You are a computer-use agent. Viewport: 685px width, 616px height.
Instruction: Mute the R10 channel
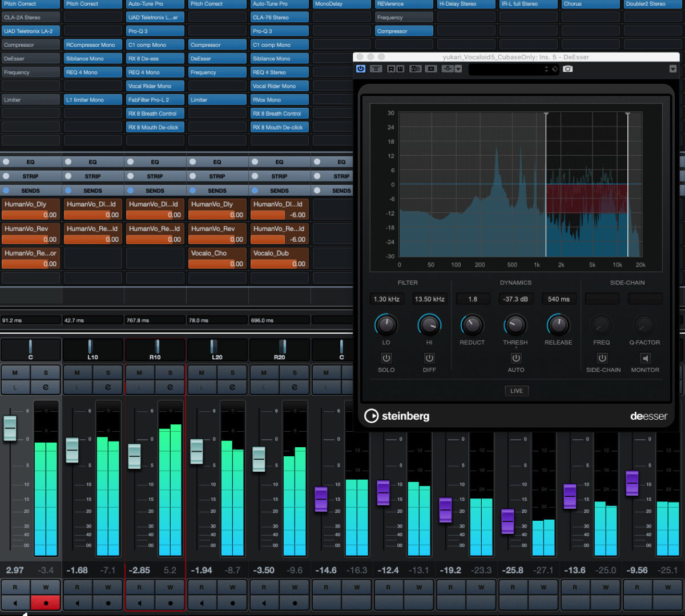[x=139, y=372]
